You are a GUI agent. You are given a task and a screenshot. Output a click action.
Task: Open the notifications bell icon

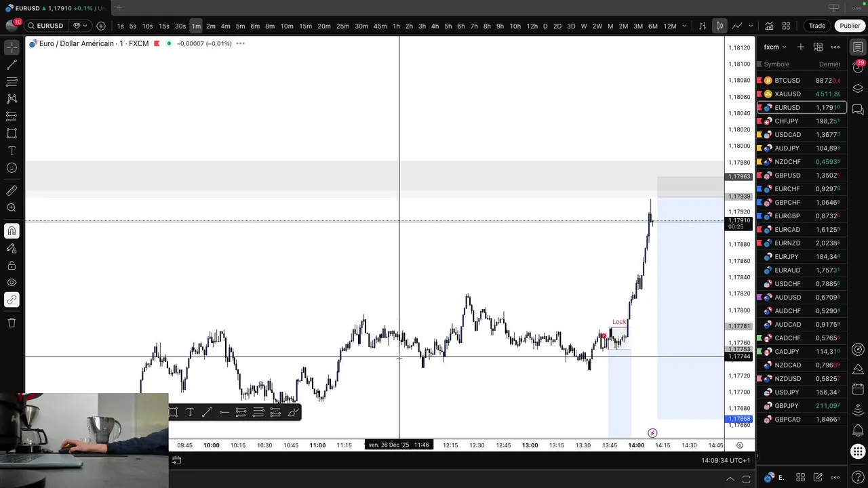[x=858, y=431]
